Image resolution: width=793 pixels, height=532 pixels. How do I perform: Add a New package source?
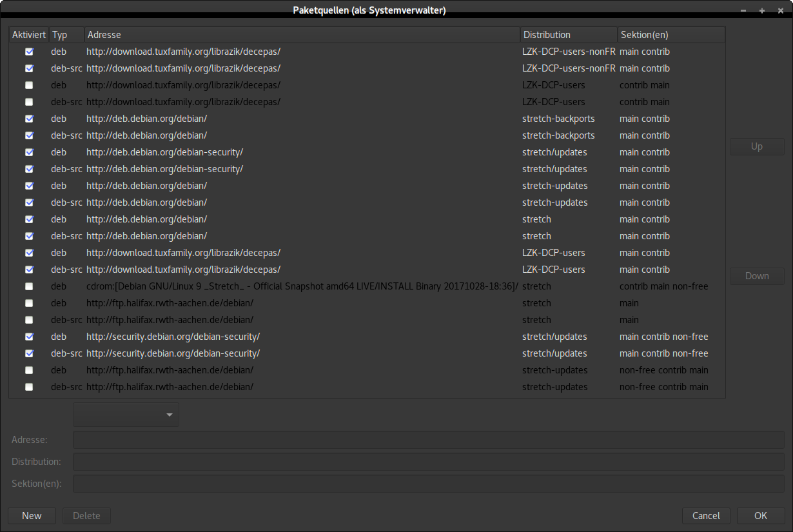tap(32, 516)
